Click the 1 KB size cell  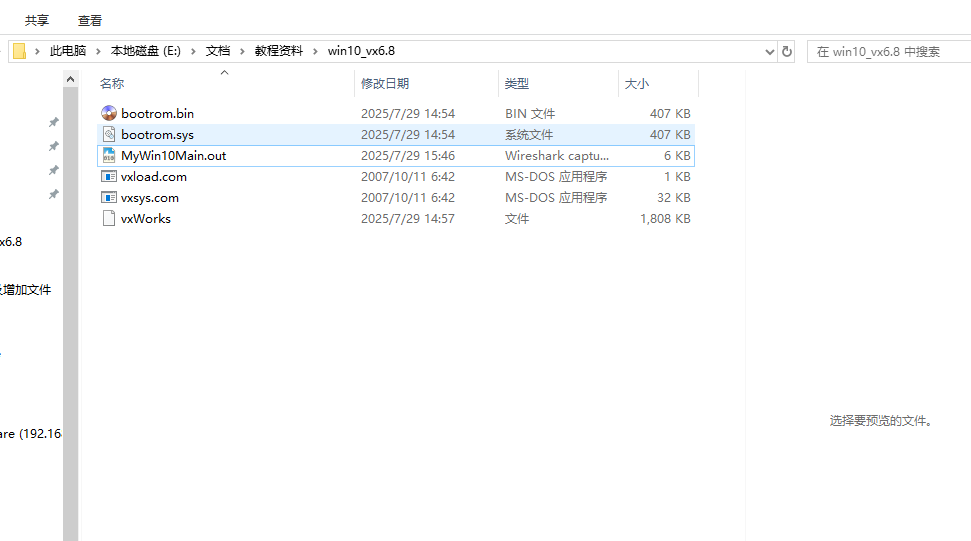677,176
